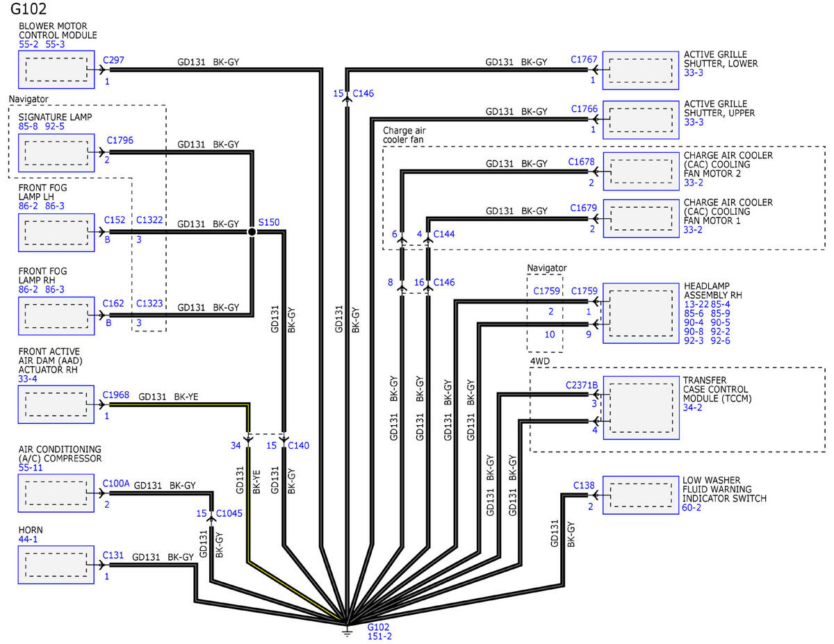The width and height of the screenshot is (834, 644).
Task: Go to page 85-6 under Headlamp Assembly RH
Action: pyautogui.click(x=694, y=313)
